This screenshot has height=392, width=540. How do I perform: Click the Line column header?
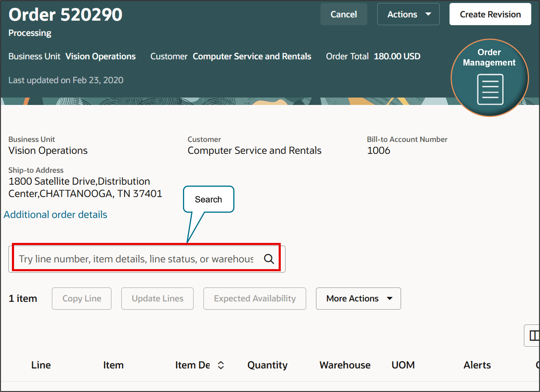[41, 365]
